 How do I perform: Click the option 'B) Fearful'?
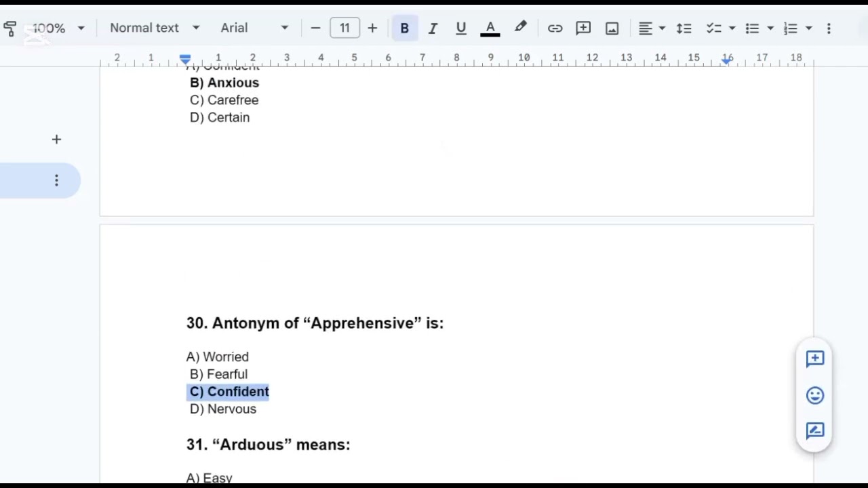pos(219,374)
